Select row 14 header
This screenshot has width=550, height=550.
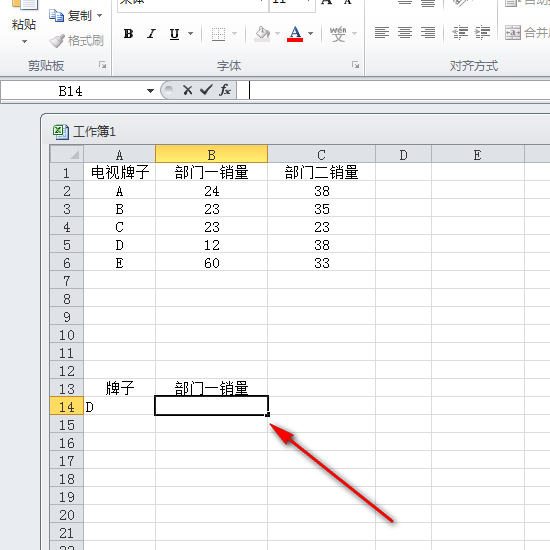point(67,407)
